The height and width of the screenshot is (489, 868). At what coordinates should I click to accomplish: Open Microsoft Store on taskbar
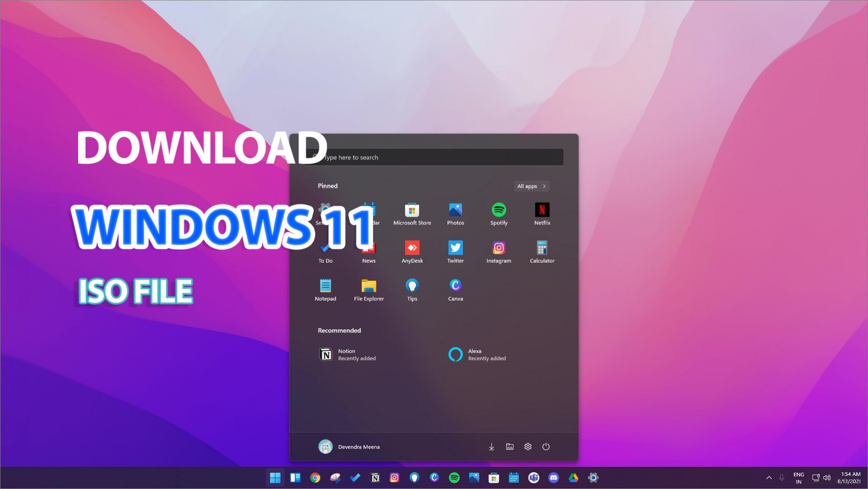(x=494, y=478)
